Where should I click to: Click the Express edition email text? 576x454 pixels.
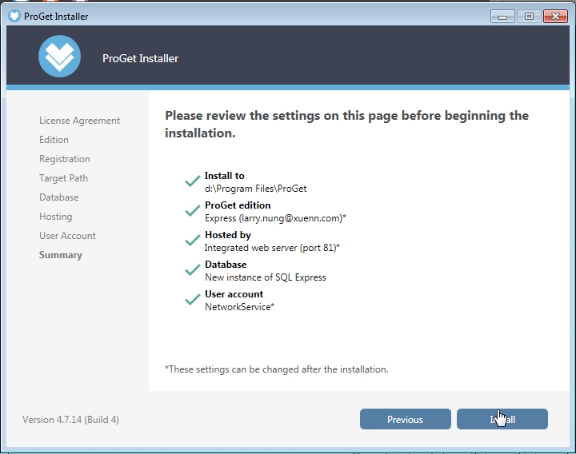point(276,218)
